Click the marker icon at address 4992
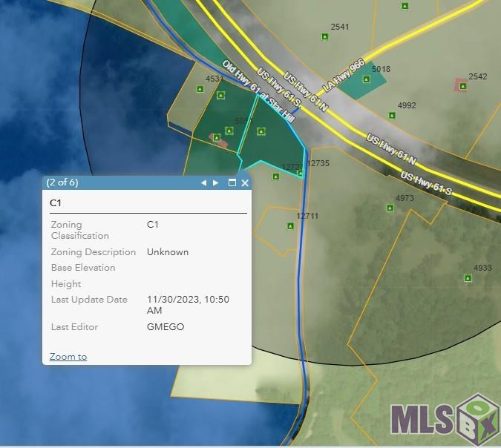The image size is (501, 448). [x=392, y=116]
